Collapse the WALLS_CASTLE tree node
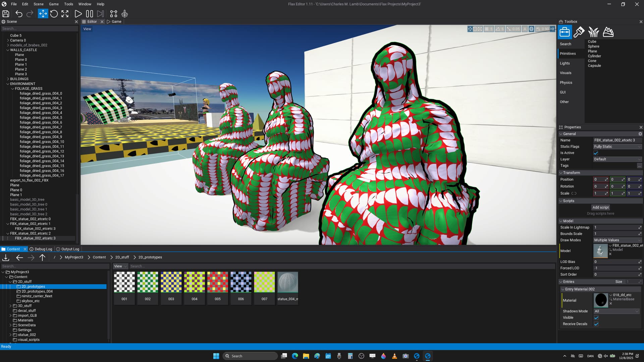 pyautogui.click(x=8, y=50)
